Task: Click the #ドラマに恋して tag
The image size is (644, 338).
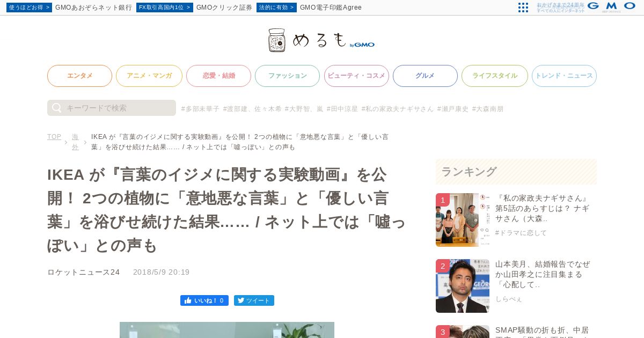Action: (521, 233)
